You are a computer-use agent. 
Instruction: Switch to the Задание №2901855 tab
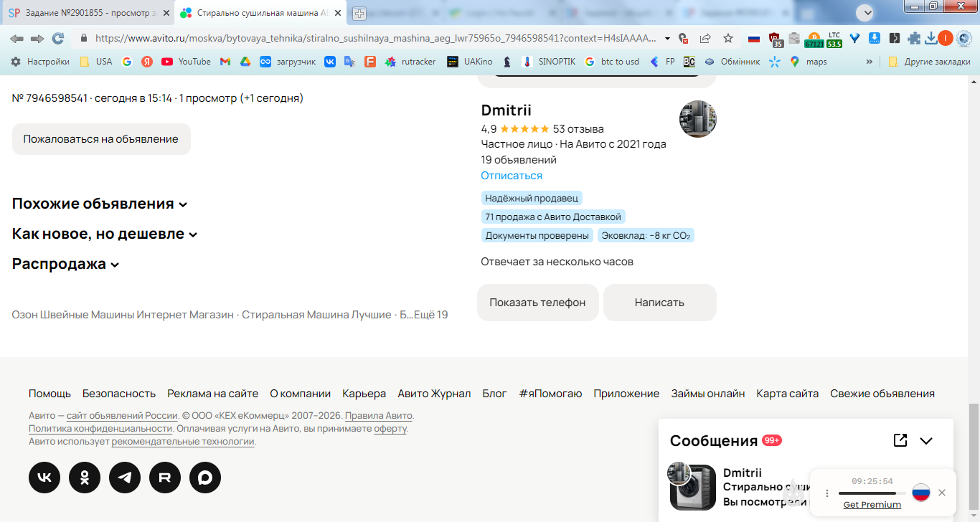tap(88, 13)
